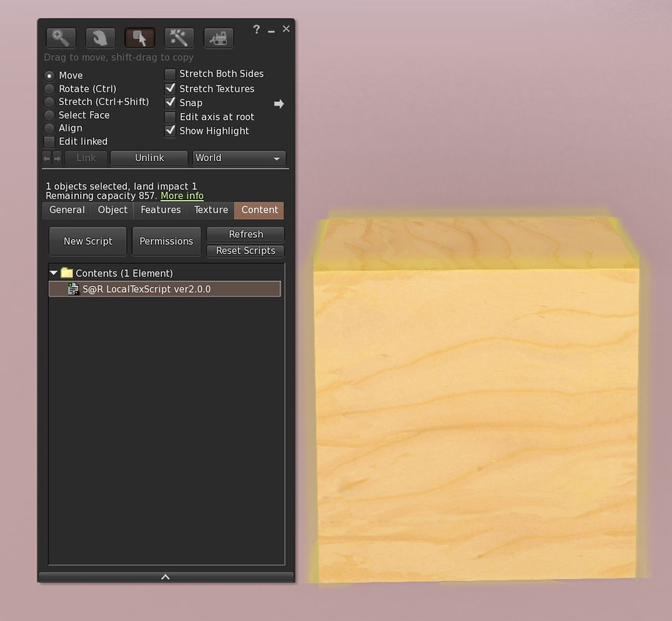Select next linked part arrow
This screenshot has height=621, width=672.
[57, 158]
